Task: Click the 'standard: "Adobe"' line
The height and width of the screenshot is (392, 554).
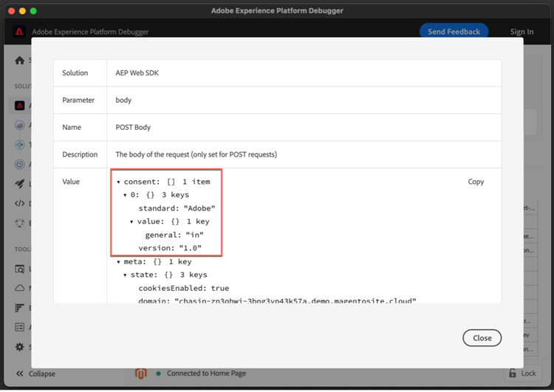Action: tap(177, 208)
